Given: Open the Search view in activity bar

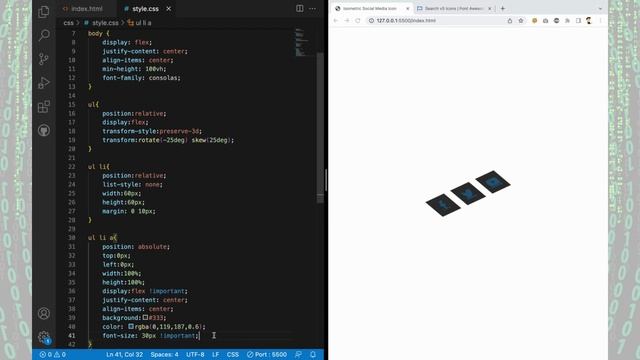Looking at the screenshot, I should 44,35.
